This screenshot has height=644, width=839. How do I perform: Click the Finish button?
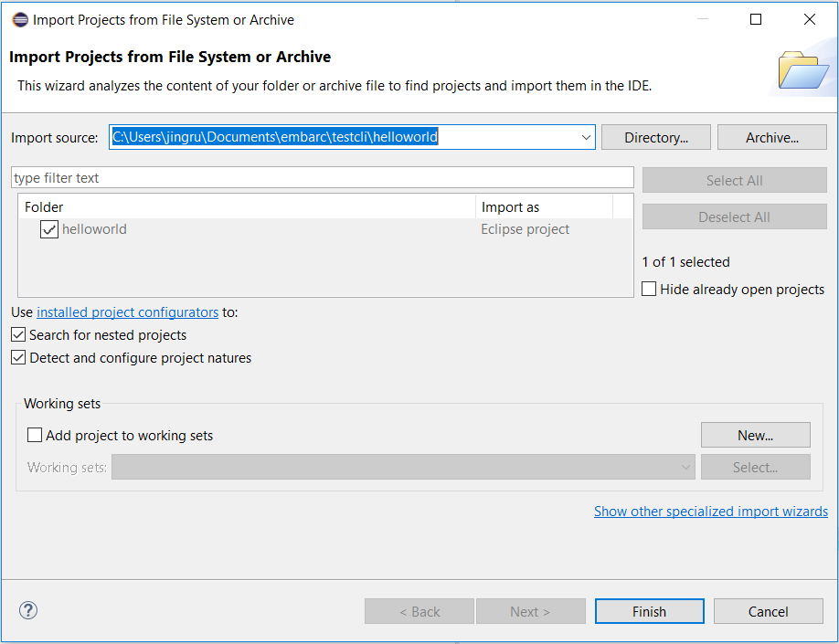click(650, 611)
